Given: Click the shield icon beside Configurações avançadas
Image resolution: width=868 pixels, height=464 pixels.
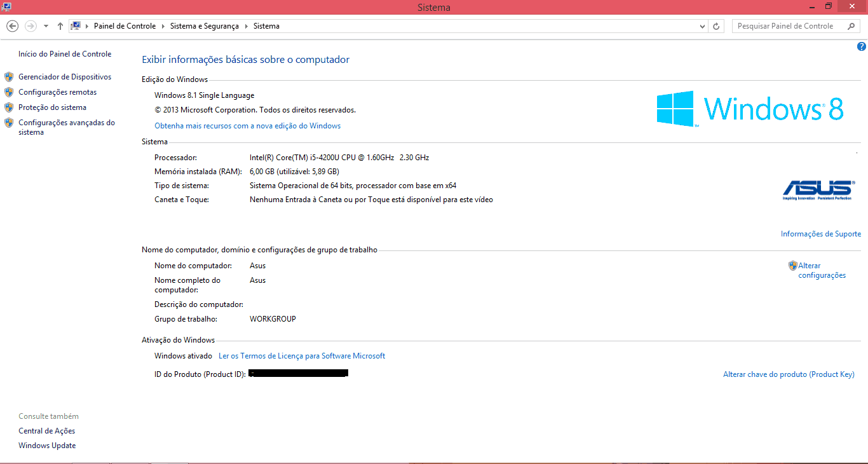Looking at the screenshot, I should coord(9,123).
